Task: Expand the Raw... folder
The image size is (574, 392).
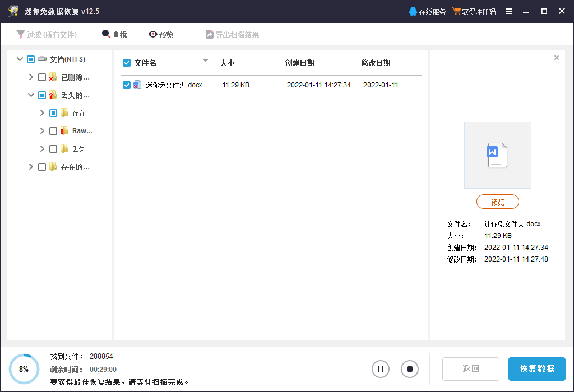Action: point(42,130)
